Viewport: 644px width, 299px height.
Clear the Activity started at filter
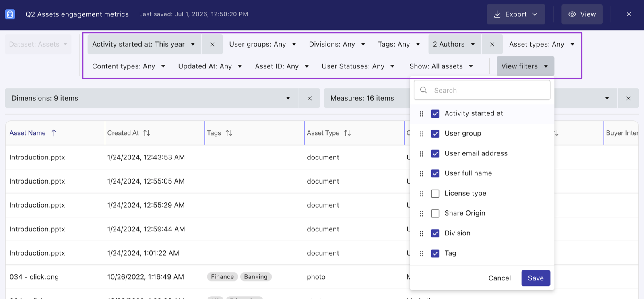click(212, 44)
